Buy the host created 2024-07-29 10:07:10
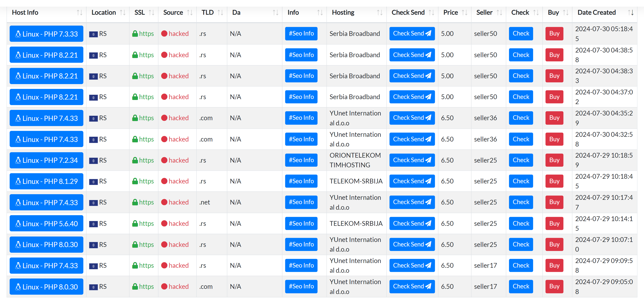The image size is (644, 300). coord(554,244)
